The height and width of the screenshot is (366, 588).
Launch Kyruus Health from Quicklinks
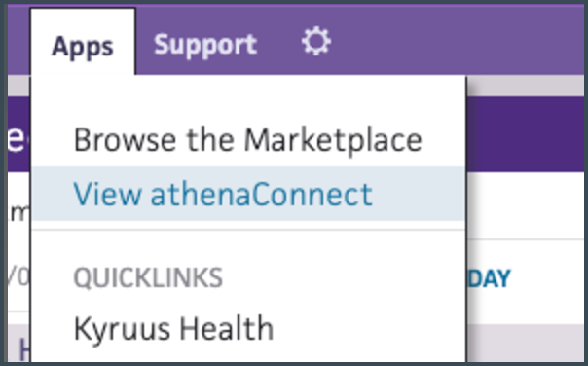pos(173,328)
